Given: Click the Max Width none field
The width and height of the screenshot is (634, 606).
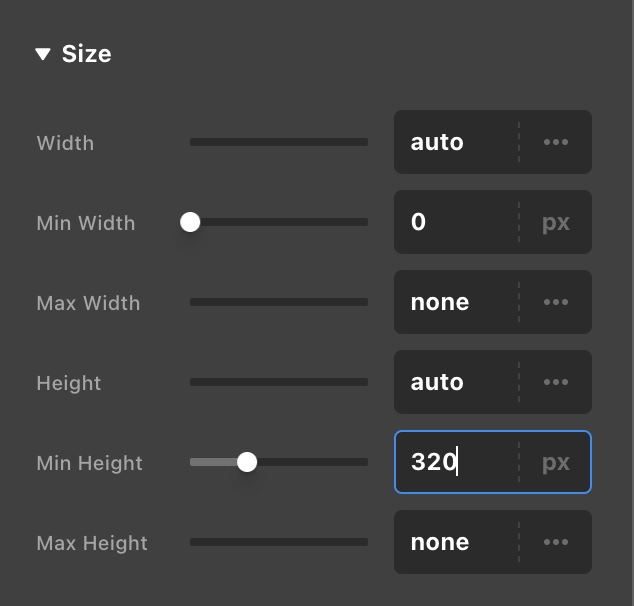Looking at the screenshot, I should coord(455,302).
